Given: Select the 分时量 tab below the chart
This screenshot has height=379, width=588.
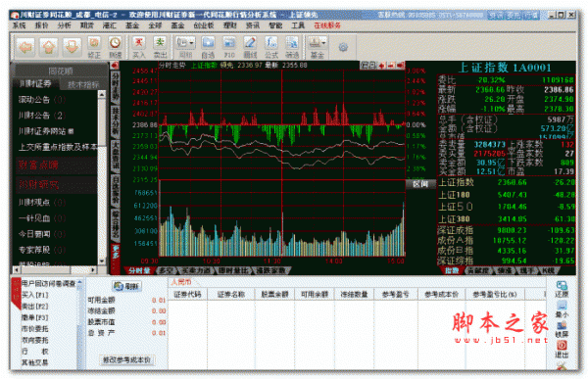Looking at the screenshot, I should click(139, 270).
